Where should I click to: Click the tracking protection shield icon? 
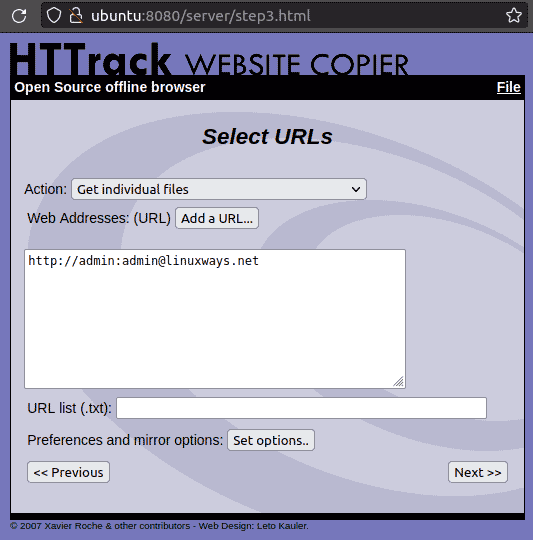click(x=54, y=16)
